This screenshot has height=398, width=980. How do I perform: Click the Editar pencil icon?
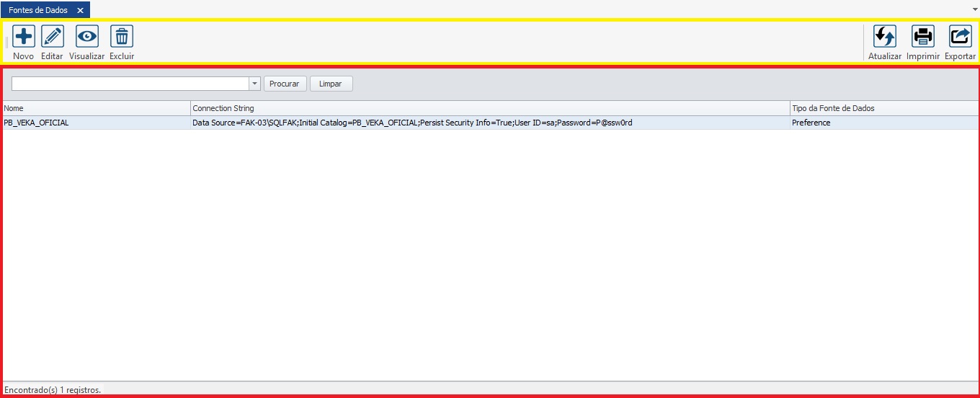52,36
